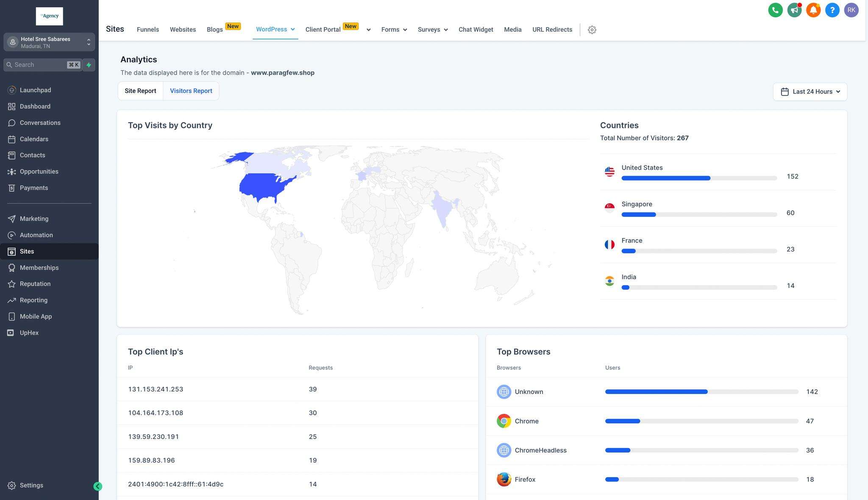This screenshot has height=500, width=868.
Task: Click the United States visitors progress bar
Action: point(699,178)
